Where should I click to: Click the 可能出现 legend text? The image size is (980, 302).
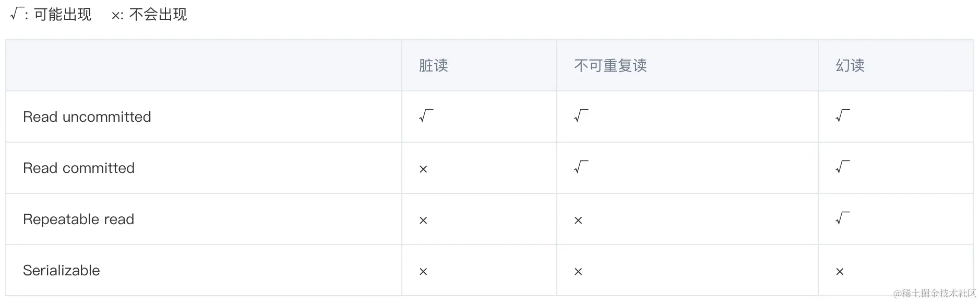63,14
